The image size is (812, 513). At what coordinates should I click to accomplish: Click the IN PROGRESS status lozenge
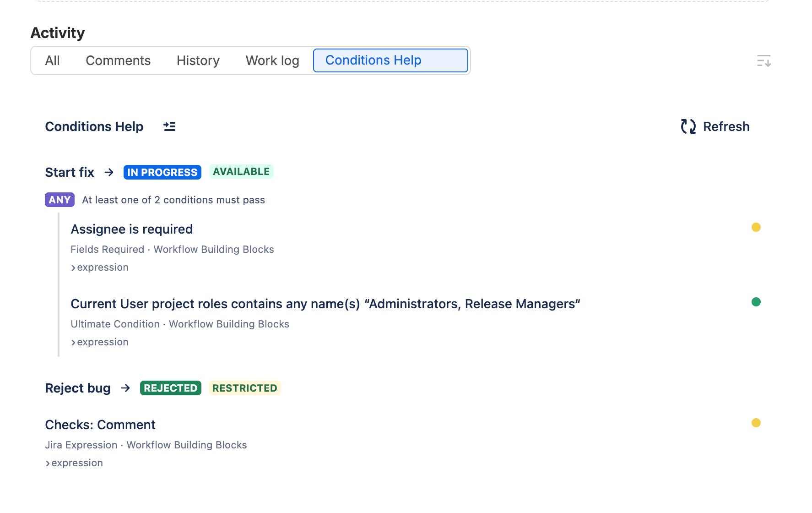click(x=162, y=172)
